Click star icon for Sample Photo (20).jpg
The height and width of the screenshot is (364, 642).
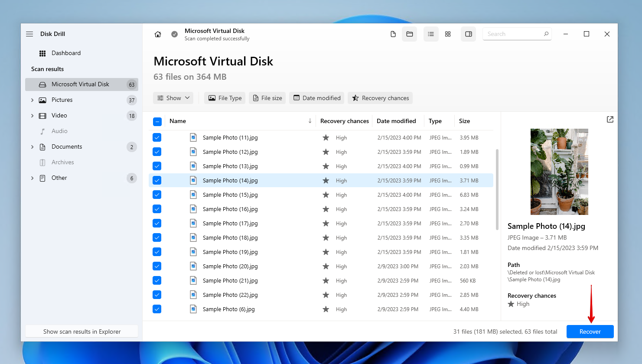[x=326, y=266]
